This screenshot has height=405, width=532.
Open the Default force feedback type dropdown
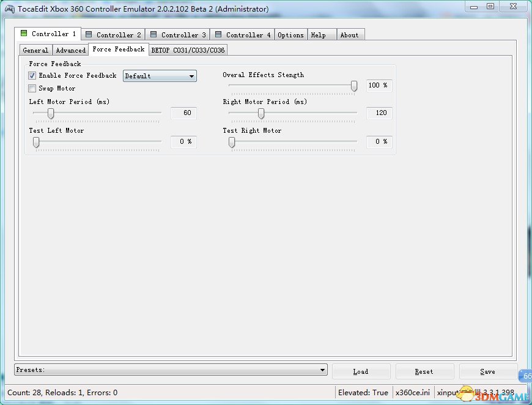(160, 76)
